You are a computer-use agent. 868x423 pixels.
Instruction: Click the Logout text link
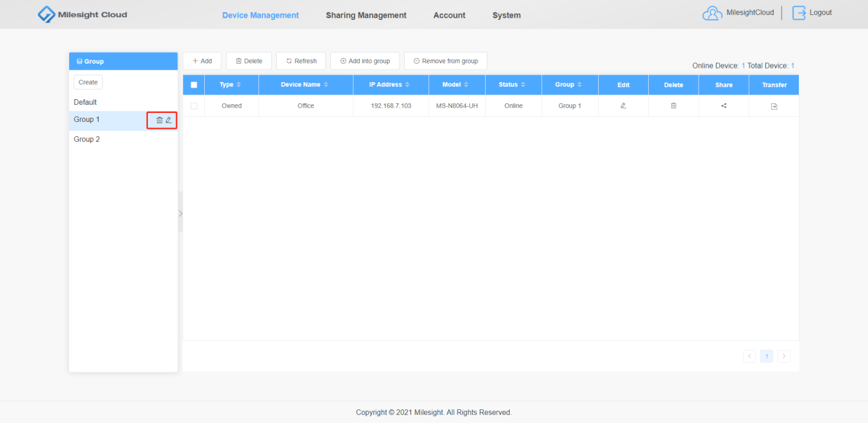click(x=821, y=12)
